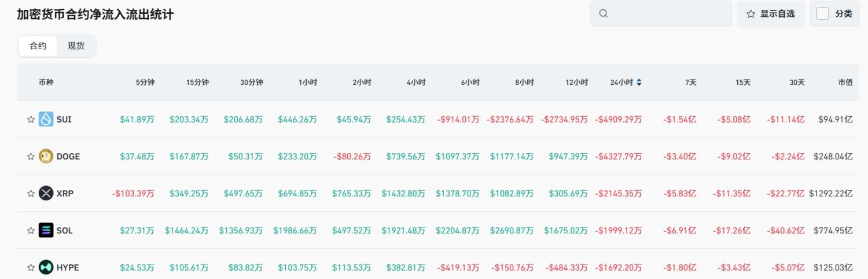Click the SOL coin logo icon

tap(46, 230)
